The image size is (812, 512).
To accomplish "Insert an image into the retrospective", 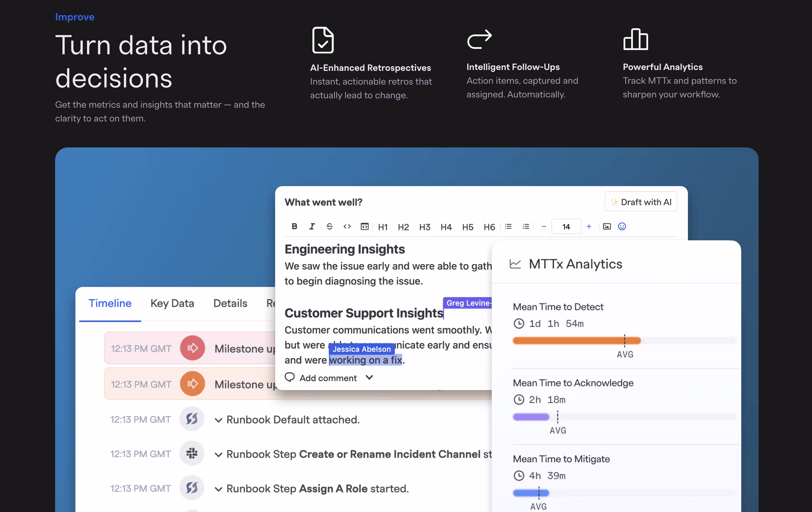I will [x=607, y=227].
